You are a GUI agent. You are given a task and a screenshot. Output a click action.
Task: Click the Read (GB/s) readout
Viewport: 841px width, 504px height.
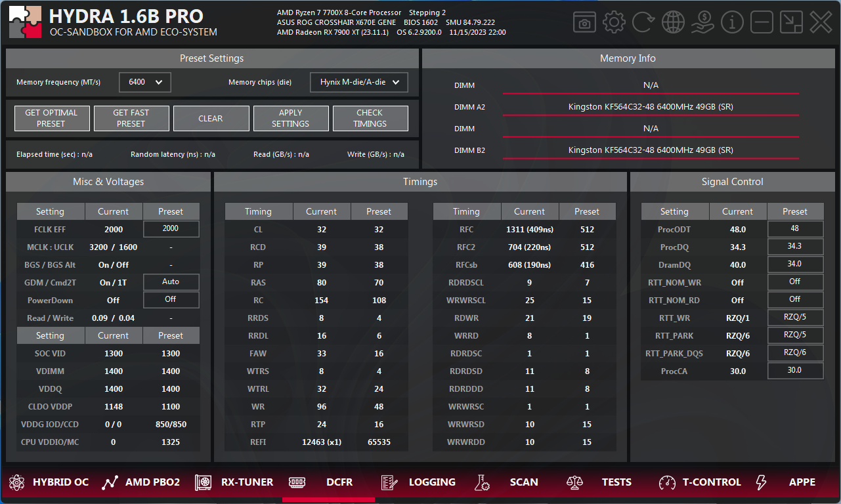tap(281, 155)
